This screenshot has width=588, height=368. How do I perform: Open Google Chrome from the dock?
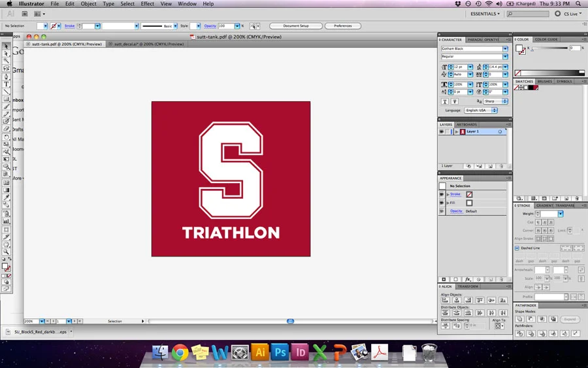(180, 352)
